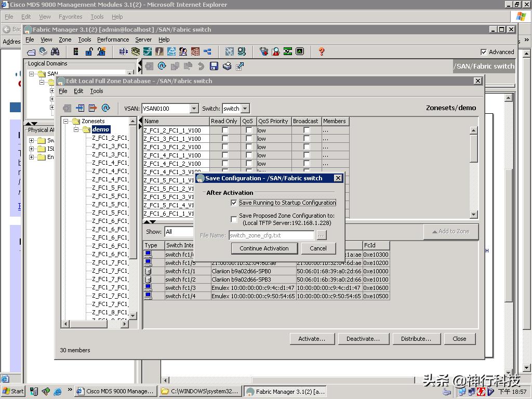Click the Internet Explorer icon in the taskbar quick launch
532x399 pixels.
tap(58, 391)
